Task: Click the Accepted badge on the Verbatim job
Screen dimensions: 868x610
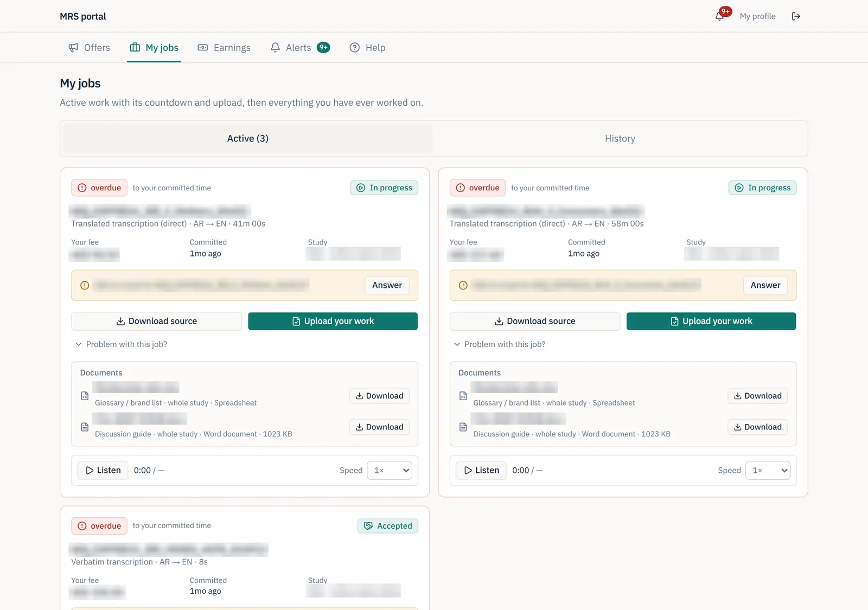Action: 388,526
